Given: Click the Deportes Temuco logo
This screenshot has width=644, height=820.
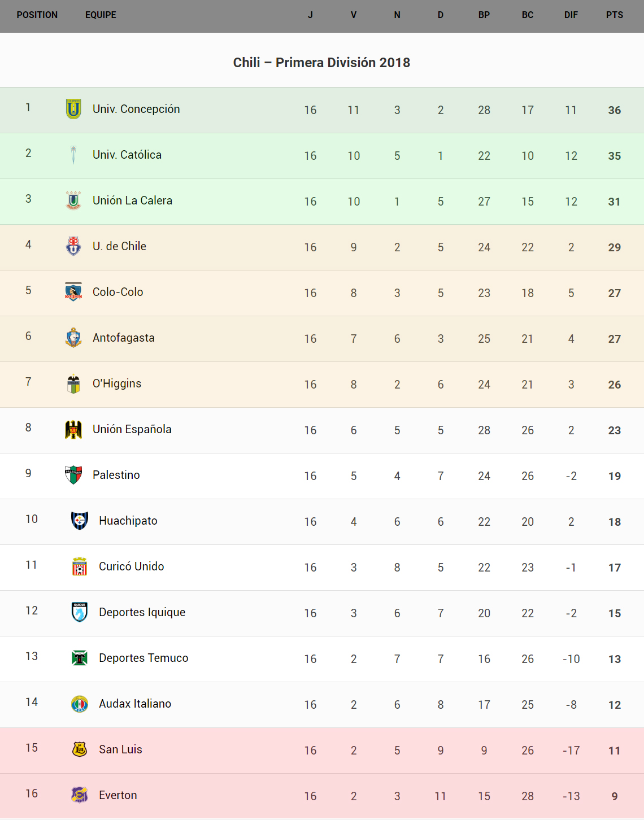Looking at the screenshot, I should [80, 658].
